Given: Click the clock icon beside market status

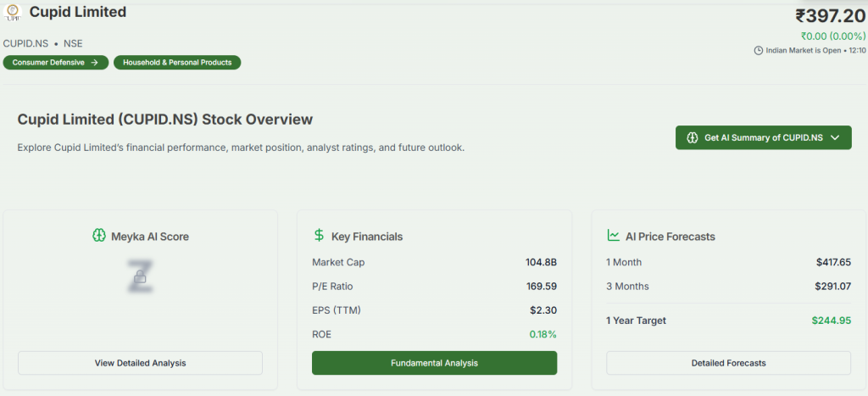Looking at the screenshot, I should pyautogui.click(x=759, y=50).
